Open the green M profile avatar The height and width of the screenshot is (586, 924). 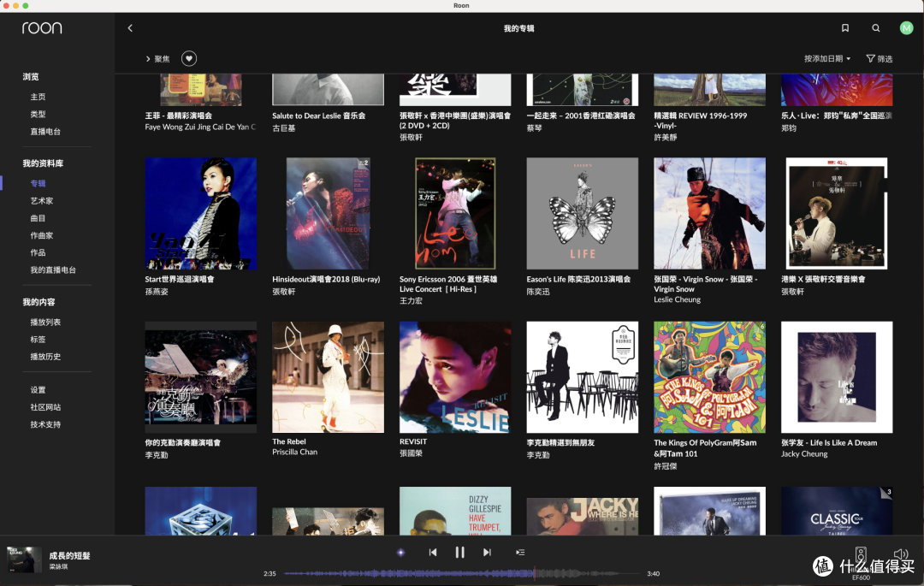906,27
